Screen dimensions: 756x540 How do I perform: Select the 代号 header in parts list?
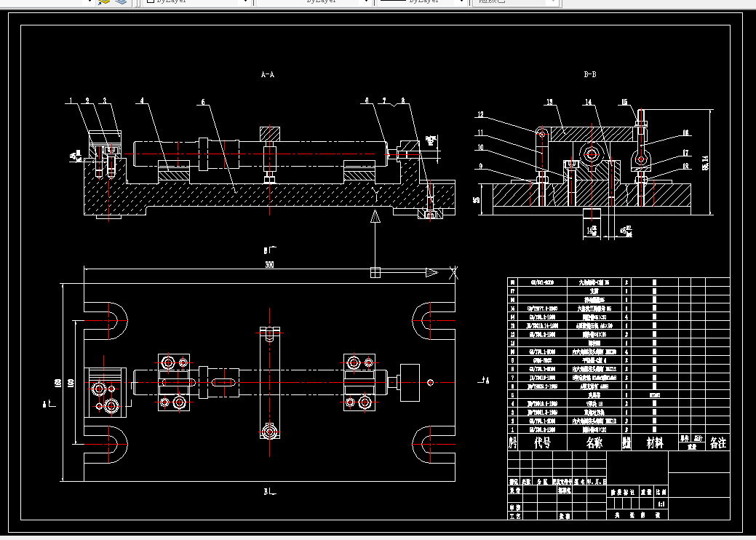click(x=542, y=442)
